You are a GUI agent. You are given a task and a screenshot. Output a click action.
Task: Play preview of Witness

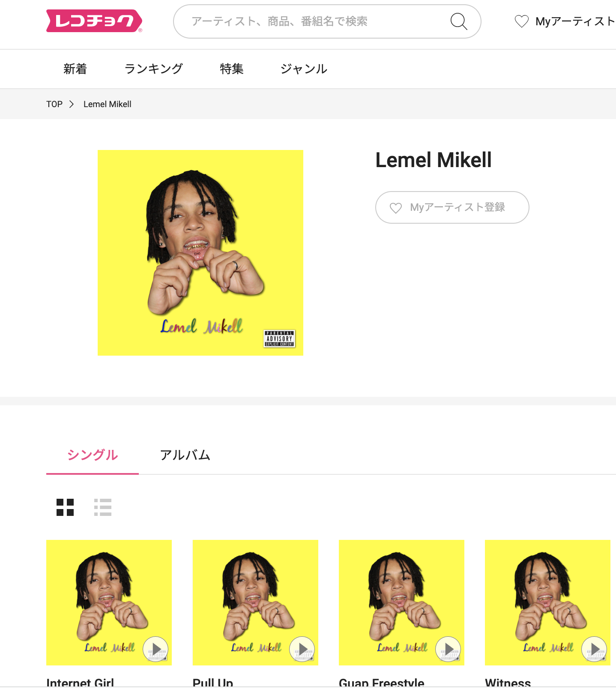594,649
